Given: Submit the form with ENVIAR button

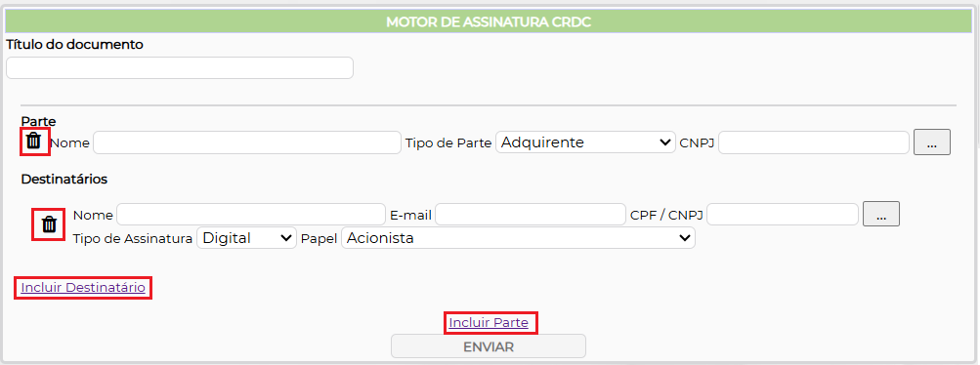Looking at the screenshot, I should point(489,346).
